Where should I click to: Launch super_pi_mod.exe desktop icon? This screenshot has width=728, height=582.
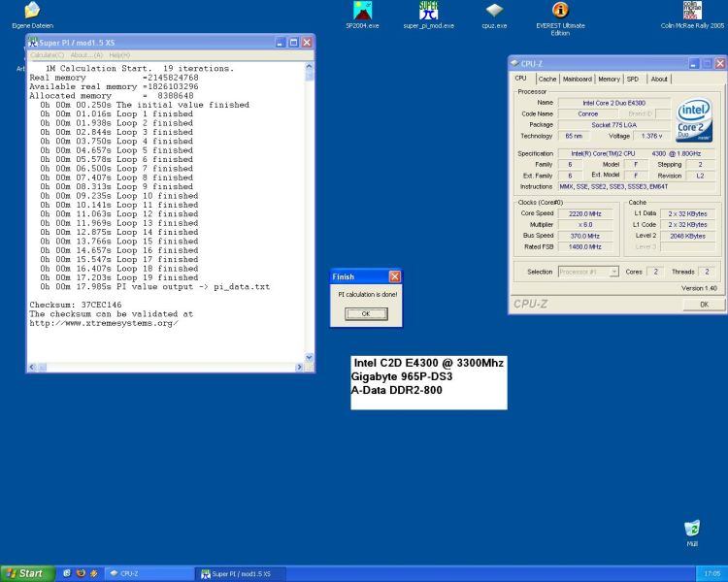coord(428,11)
